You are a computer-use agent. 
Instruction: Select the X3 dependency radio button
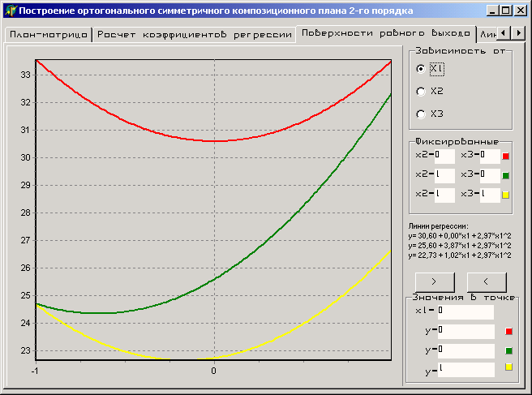[421, 114]
